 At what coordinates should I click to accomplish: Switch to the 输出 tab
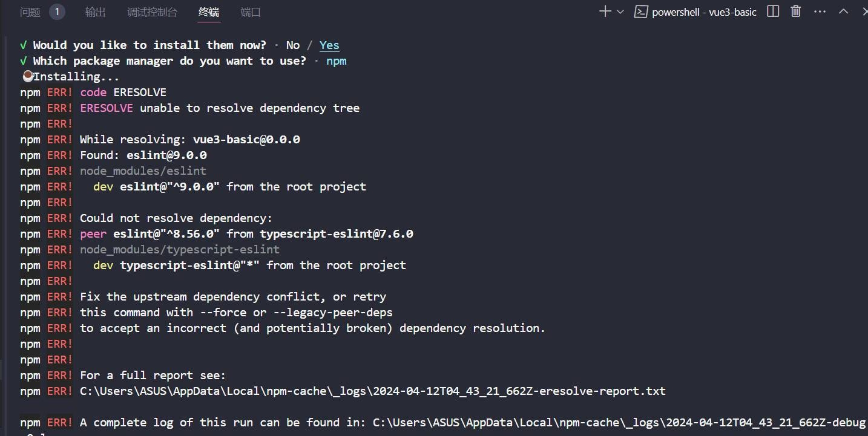[95, 12]
